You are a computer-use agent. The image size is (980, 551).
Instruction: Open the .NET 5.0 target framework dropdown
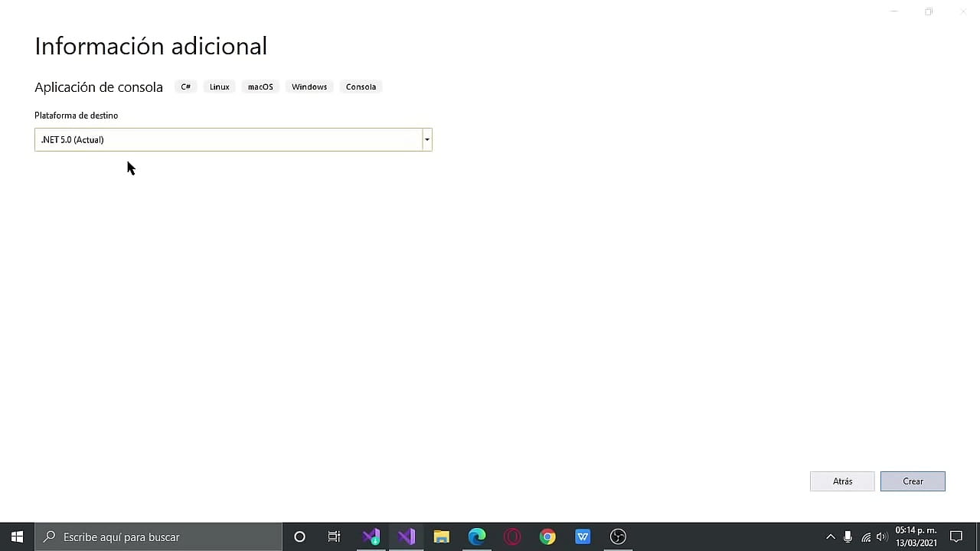[426, 139]
